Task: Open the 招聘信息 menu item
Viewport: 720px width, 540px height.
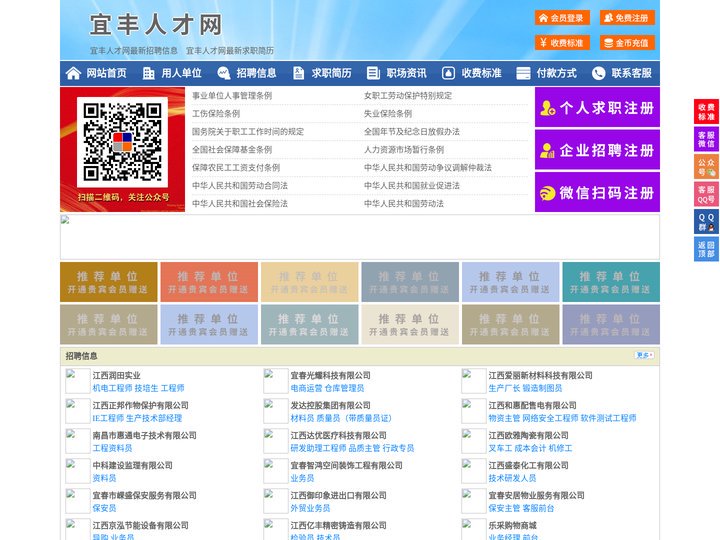Action: (x=256, y=73)
